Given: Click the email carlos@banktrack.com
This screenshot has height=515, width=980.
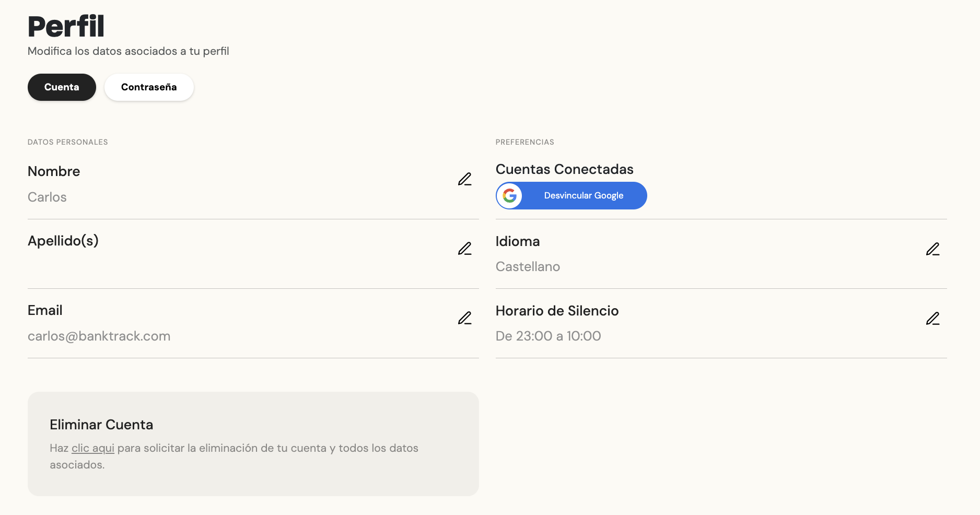Looking at the screenshot, I should [99, 336].
